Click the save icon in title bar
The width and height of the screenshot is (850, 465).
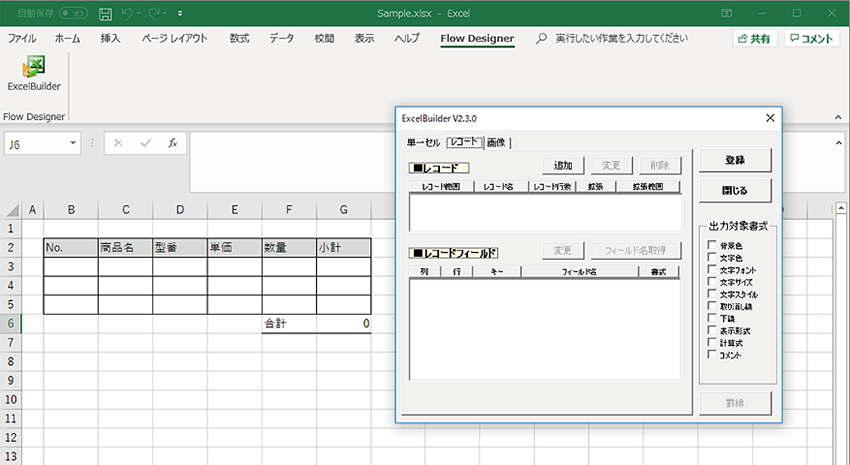pyautogui.click(x=106, y=14)
